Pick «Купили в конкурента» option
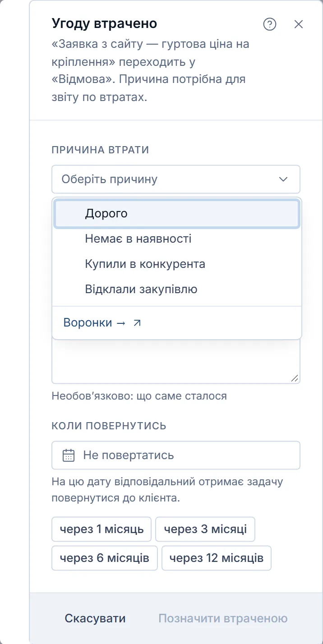The image size is (323, 644). [x=177, y=264]
